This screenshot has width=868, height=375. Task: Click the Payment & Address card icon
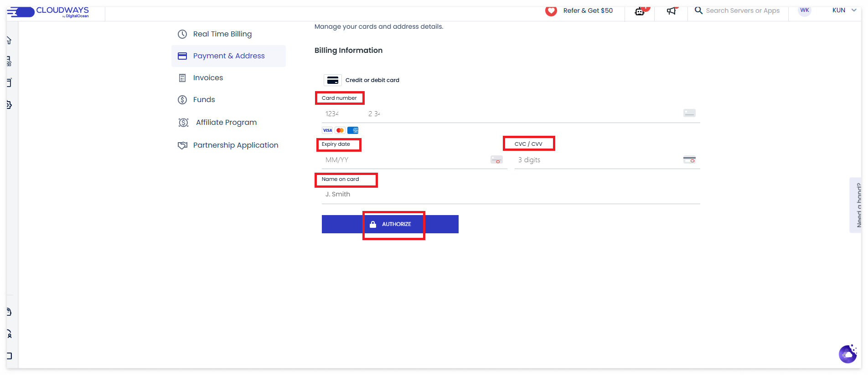(x=182, y=56)
